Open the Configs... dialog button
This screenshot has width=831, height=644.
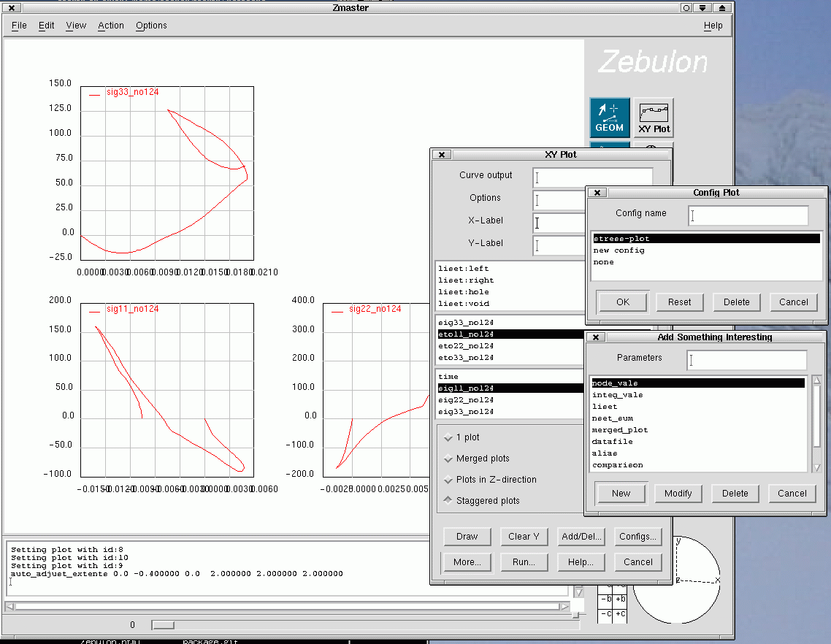(637, 537)
